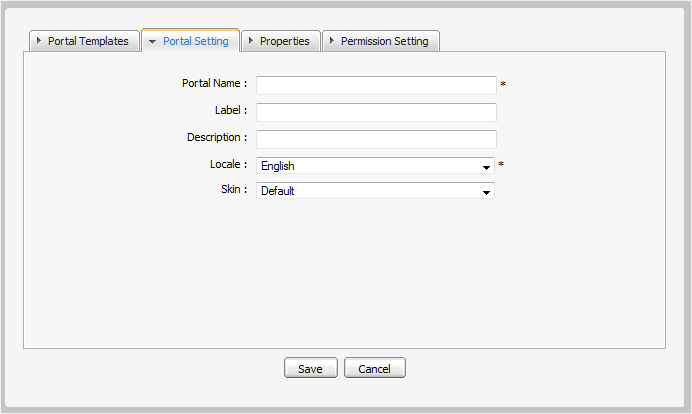Image resolution: width=692 pixels, height=414 pixels.
Task: Open the Properties tab
Action: (284, 41)
